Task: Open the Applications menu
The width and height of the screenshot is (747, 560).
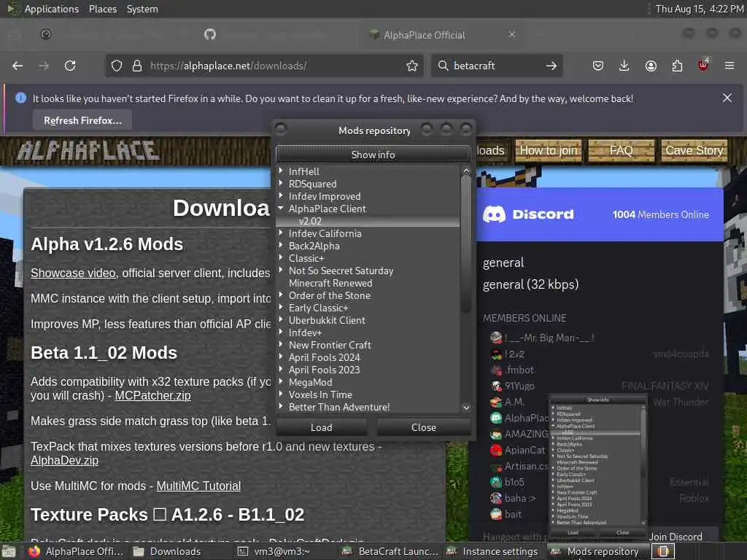Action: 52,9
